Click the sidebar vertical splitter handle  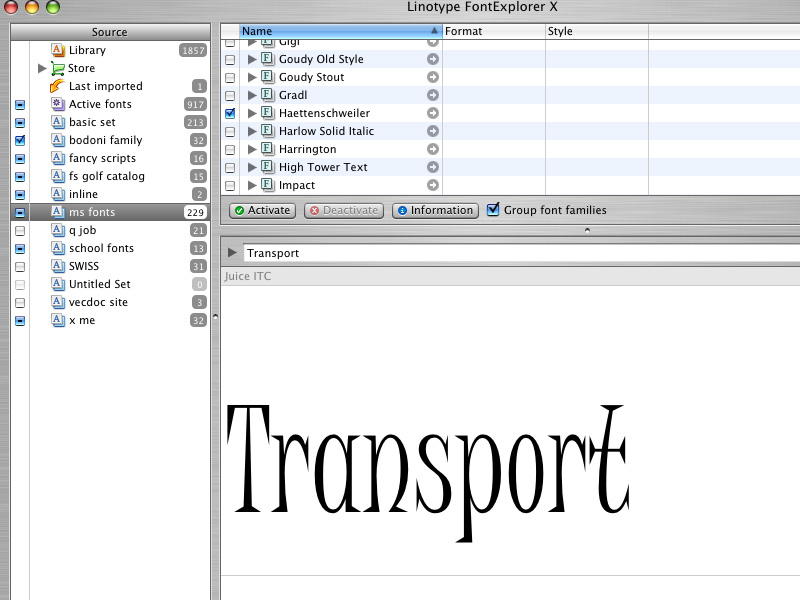[x=215, y=317]
